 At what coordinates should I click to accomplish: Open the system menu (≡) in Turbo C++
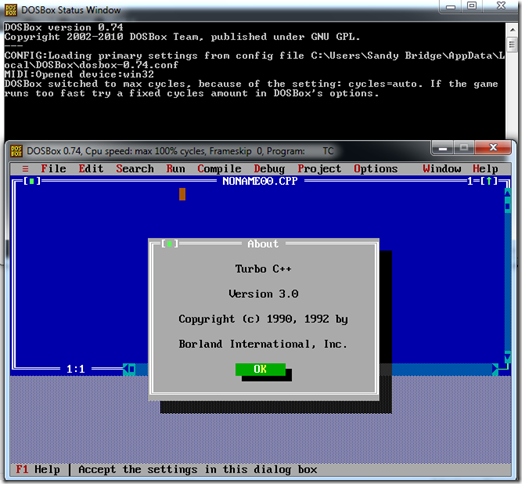pyautogui.click(x=25, y=169)
